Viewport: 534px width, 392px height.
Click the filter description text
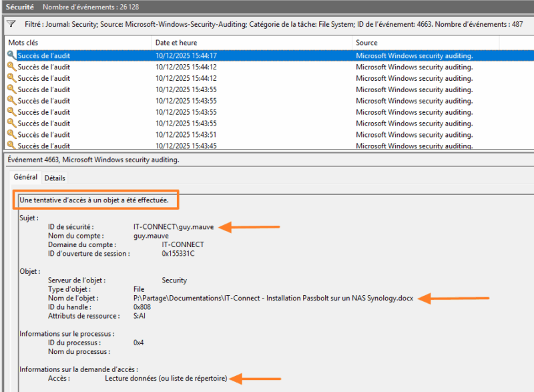coord(274,24)
